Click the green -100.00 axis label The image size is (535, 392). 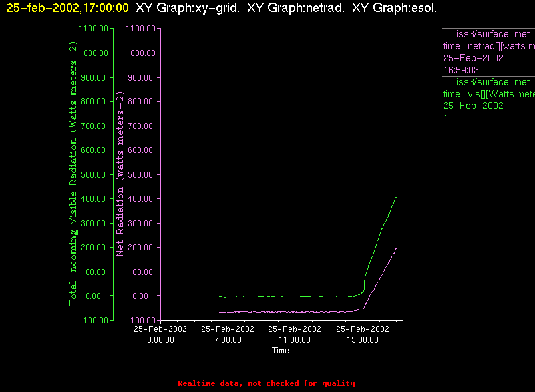pos(93,320)
